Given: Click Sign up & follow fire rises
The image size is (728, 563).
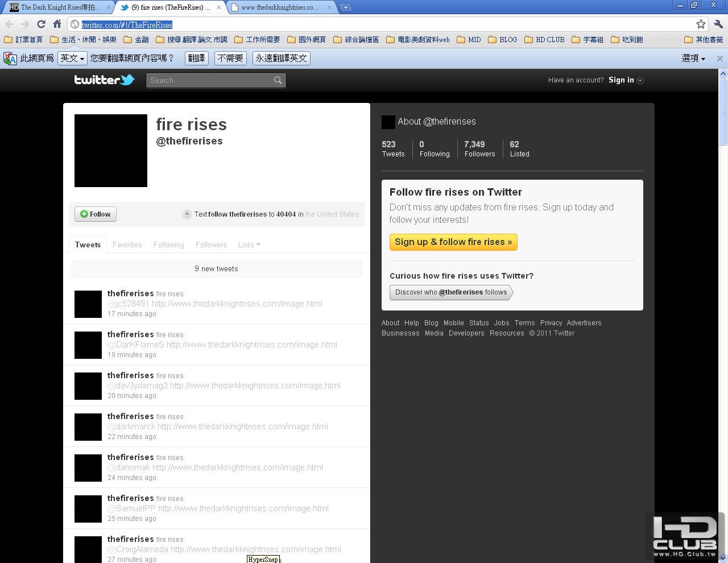Looking at the screenshot, I should point(453,242).
